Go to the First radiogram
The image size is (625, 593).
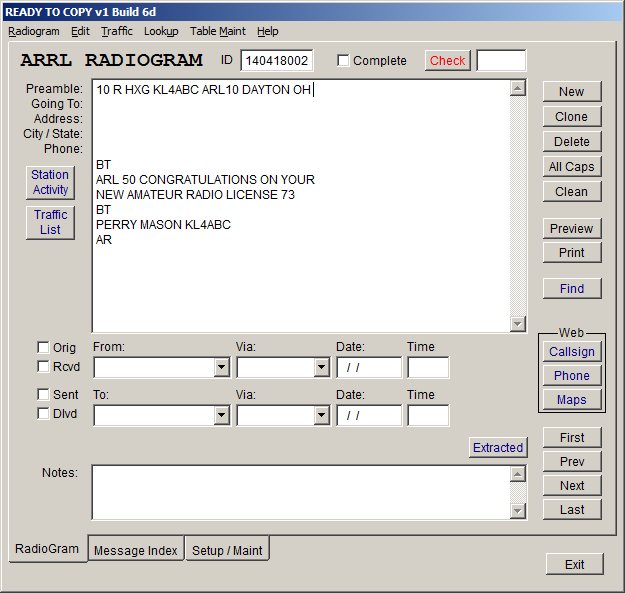tap(572, 438)
